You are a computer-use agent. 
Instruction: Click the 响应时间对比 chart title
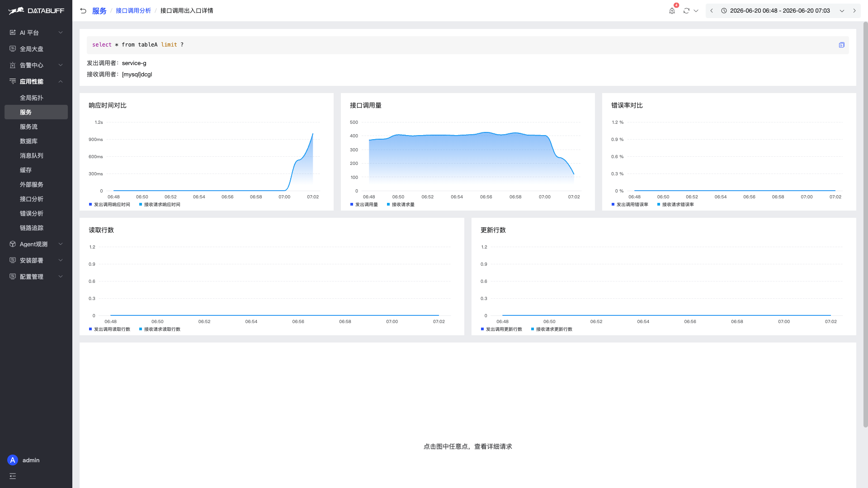108,105
